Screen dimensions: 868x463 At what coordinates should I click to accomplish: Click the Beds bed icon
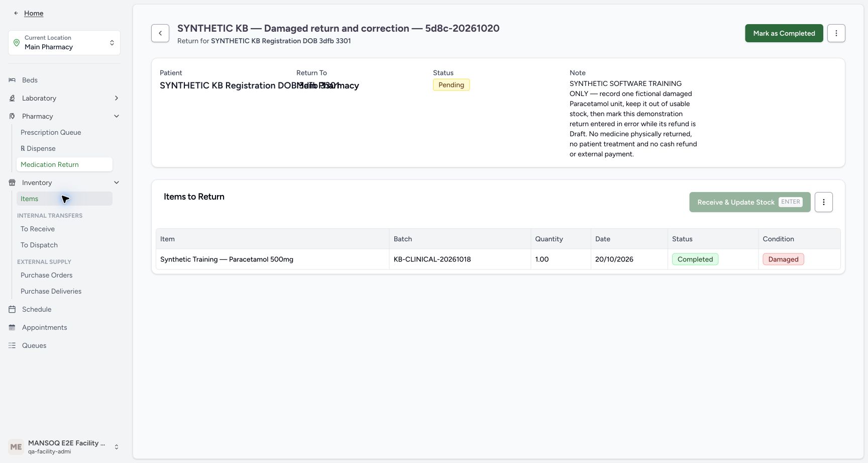pyautogui.click(x=12, y=80)
